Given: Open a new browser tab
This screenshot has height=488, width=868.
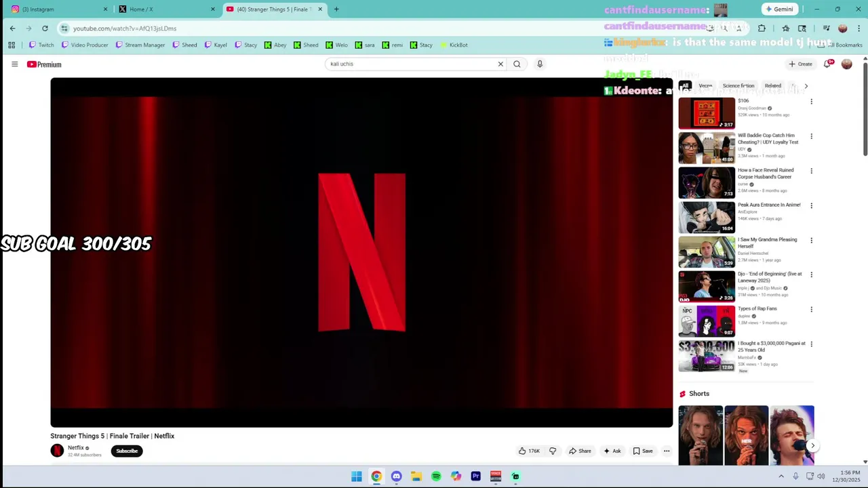Looking at the screenshot, I should click(336, 9).
